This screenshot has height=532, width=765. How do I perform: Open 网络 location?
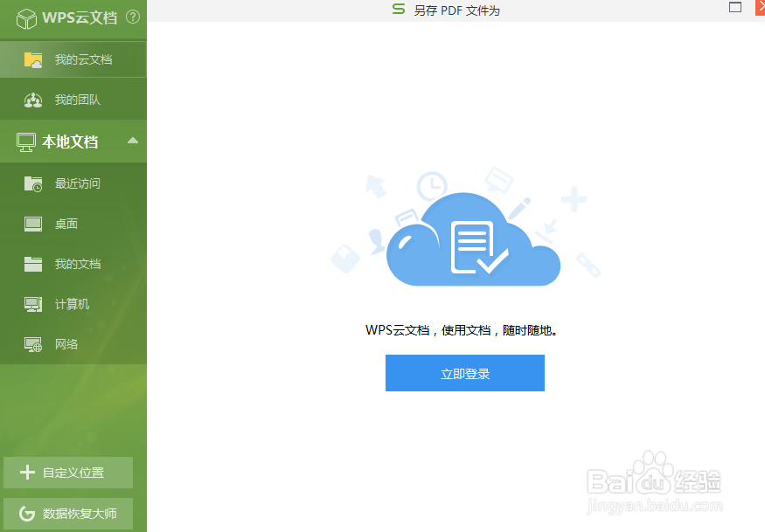click(73, 344)
